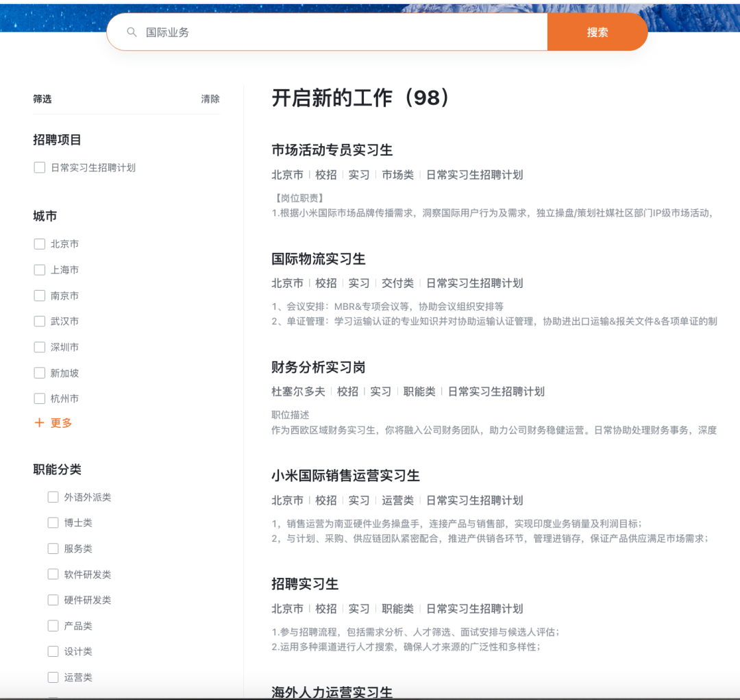
Task: Click the orange plus icon next to 更多
Action: 39,423
